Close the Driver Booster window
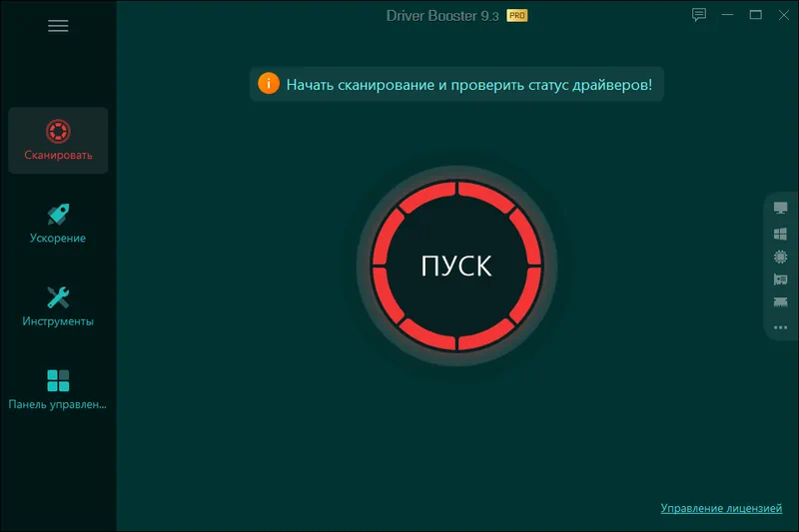The image size is (799, 532). (x=784, y=15)
